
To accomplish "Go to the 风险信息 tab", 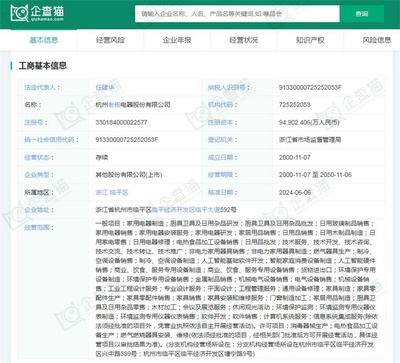I will [377, 40].
